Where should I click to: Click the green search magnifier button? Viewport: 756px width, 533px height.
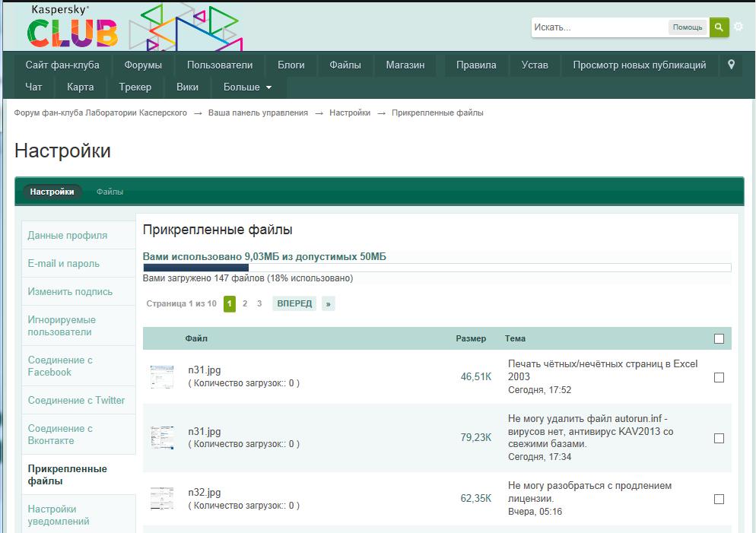click(719, 27)
